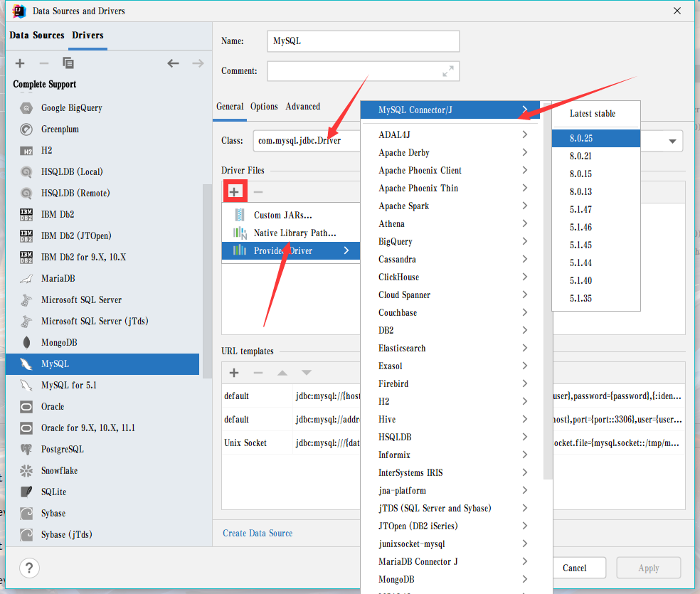Click the help question mark icon
Image resolution: width=700 pixels, height=594 pixels.
click(x=28, y=568)
